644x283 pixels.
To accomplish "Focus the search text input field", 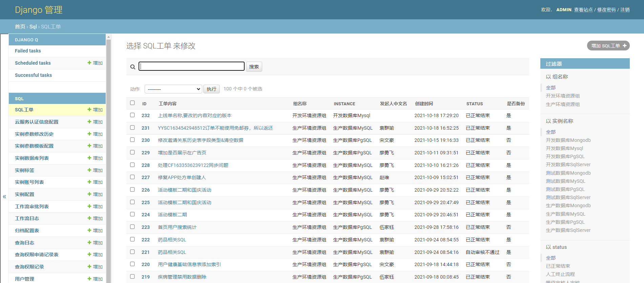I will coord(192,66).
